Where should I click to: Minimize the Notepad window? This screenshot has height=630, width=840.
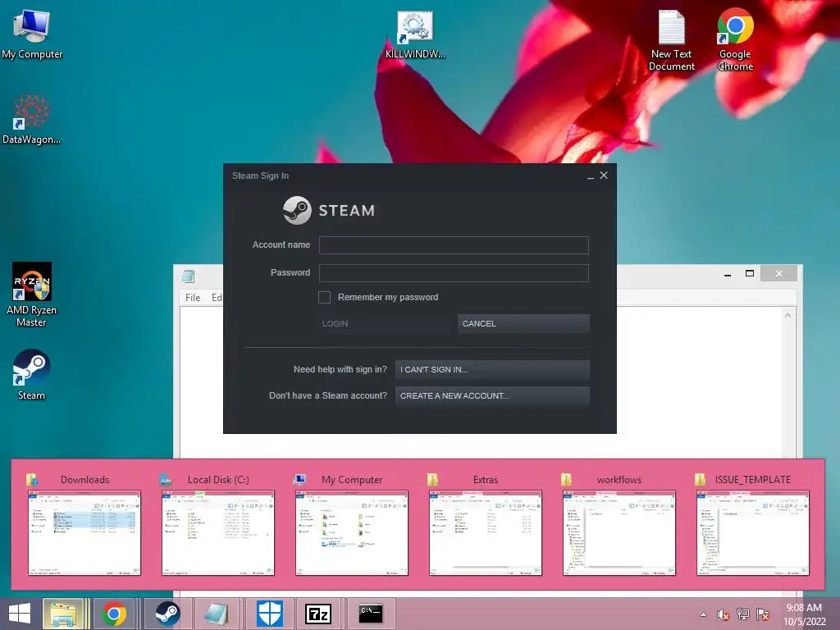click(728, 274)
